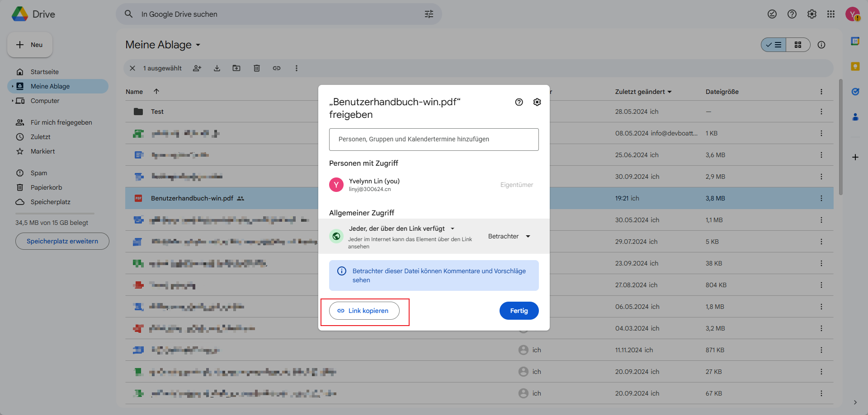Click the Dateigröße column header

722,92
